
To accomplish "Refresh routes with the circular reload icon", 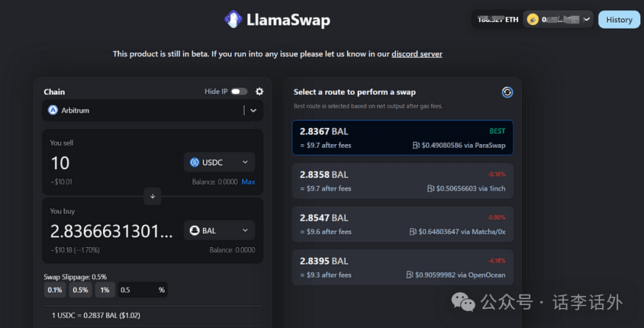I will [507, 93].
